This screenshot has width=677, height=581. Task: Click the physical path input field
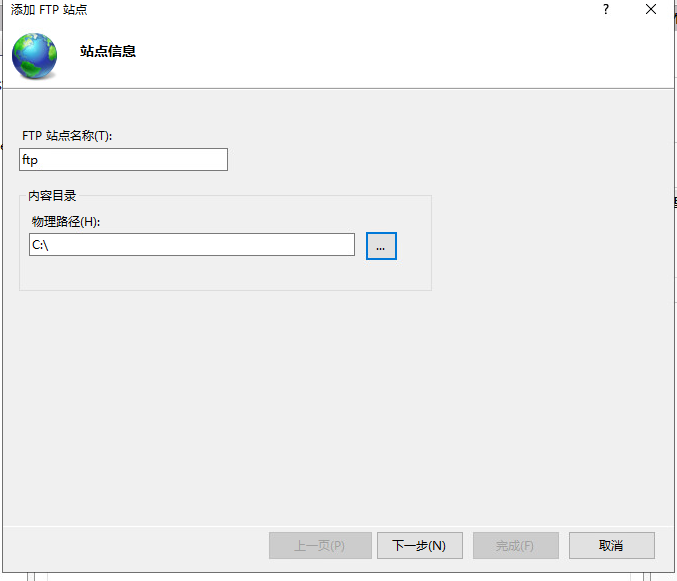click(x=192, y=245)
